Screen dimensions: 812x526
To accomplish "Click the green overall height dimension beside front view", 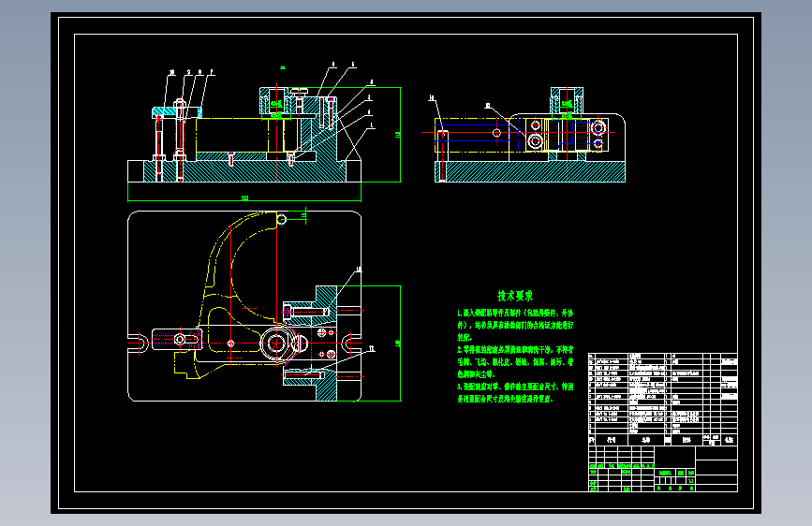I will (x=399, y=135).
